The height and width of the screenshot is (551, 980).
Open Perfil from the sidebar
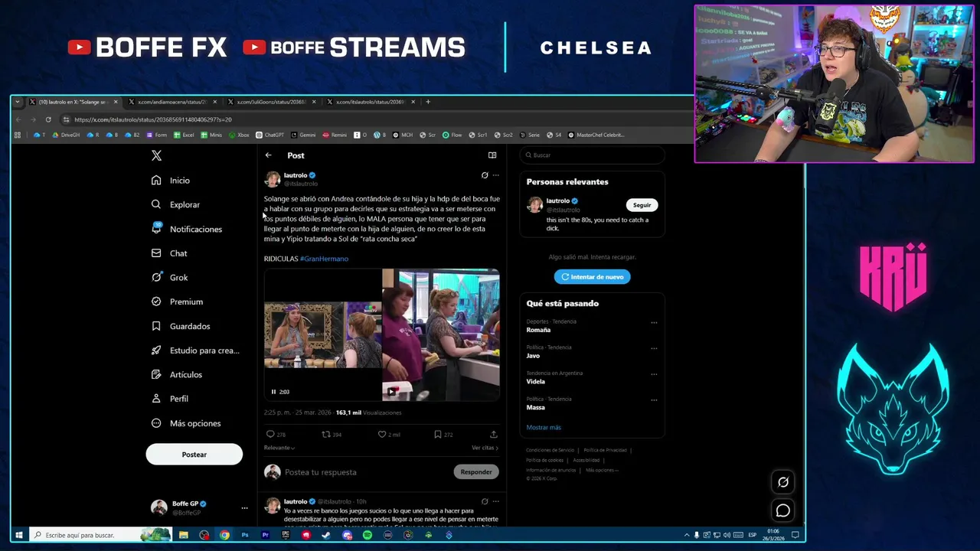[170, 399]
